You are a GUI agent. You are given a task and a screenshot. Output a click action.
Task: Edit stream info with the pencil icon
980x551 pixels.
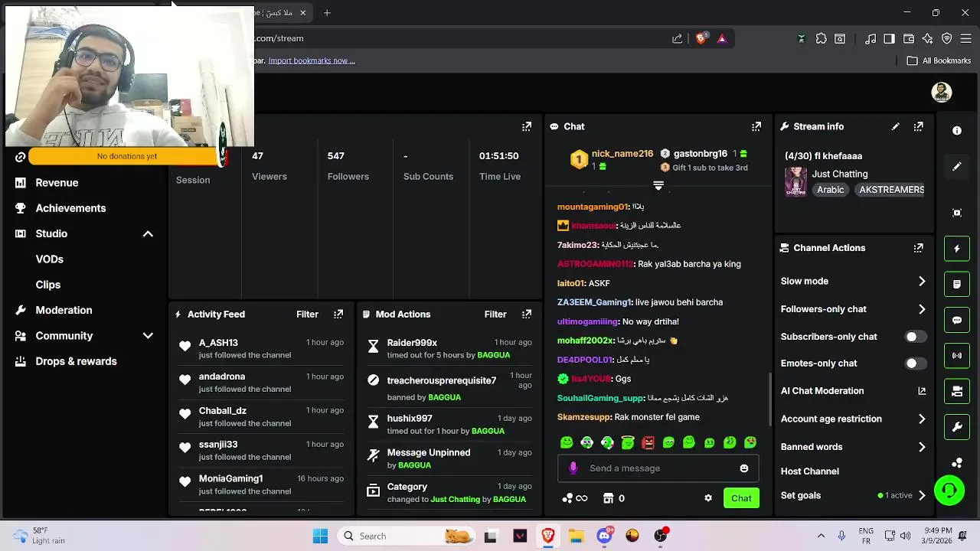click(x=895, y=126)
